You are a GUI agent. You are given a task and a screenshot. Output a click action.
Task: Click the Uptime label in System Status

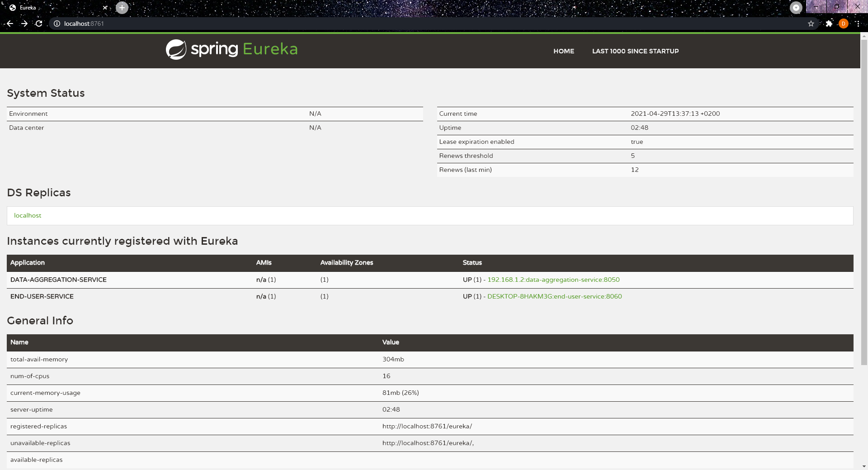[x=450, y=128]
